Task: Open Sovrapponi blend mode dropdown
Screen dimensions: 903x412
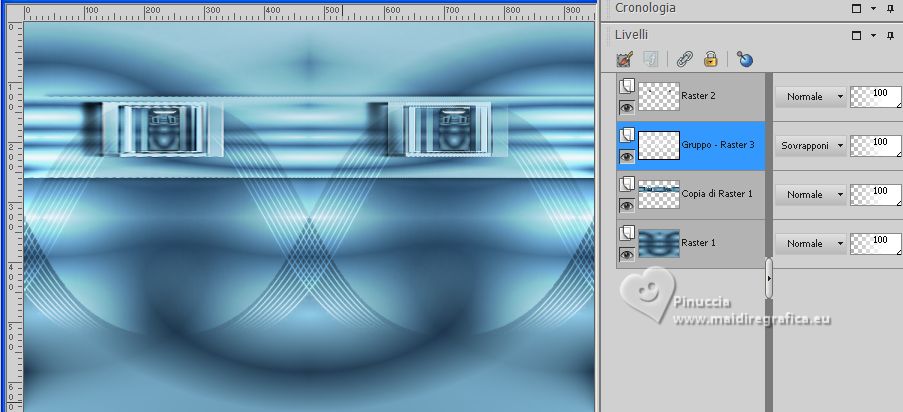Action: [811, 146]
